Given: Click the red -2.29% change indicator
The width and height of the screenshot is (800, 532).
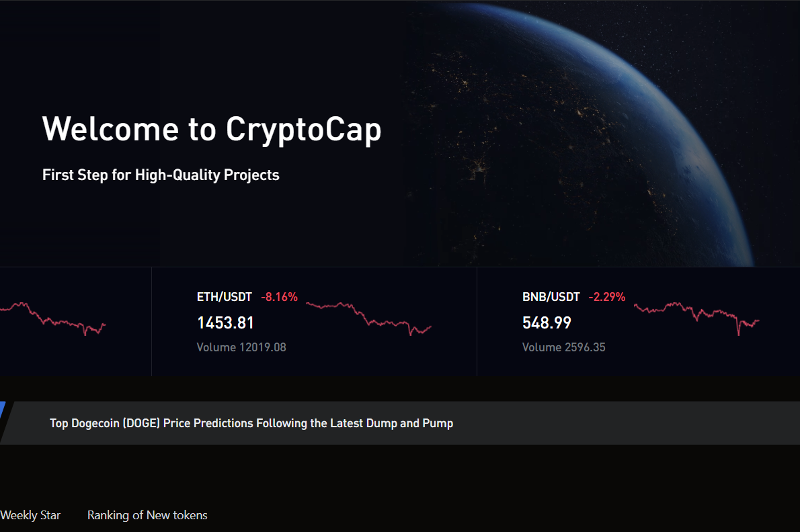Looking at the screenshot, I should 607,296.
